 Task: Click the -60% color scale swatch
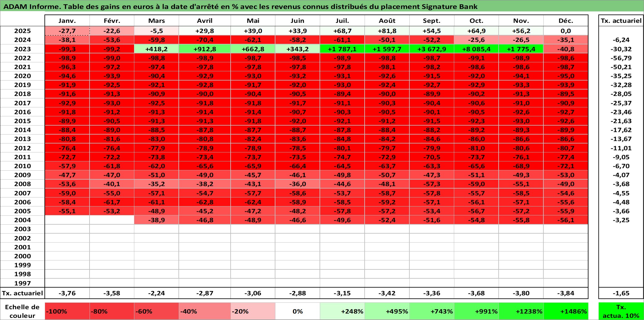point(156,311)
